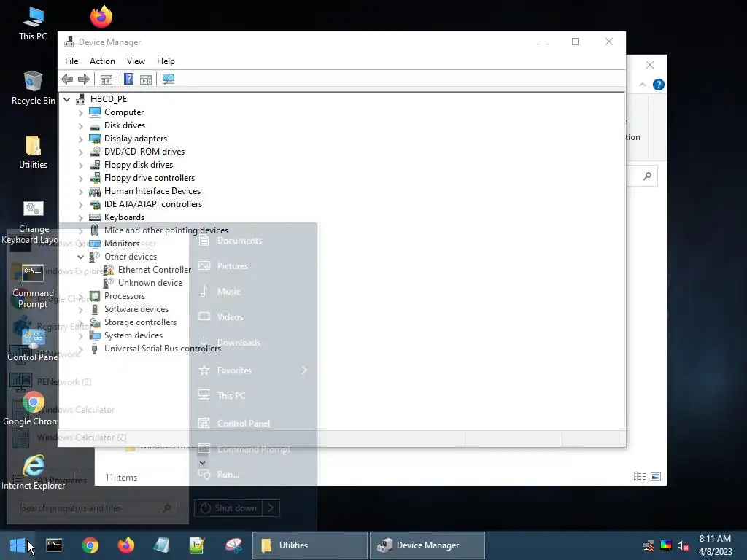This screenshot has width=747, height=560.
Task: Expand the Floppy disk drives node
Action: pos(80,166)
